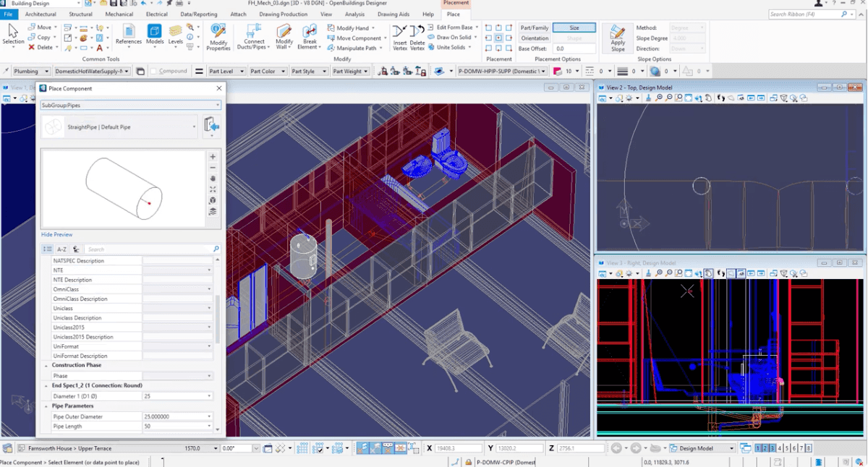Image resolution: width=868 pixels, height=467 pixels.
Task: Click the Part/Family button
Action: [535, 27]
